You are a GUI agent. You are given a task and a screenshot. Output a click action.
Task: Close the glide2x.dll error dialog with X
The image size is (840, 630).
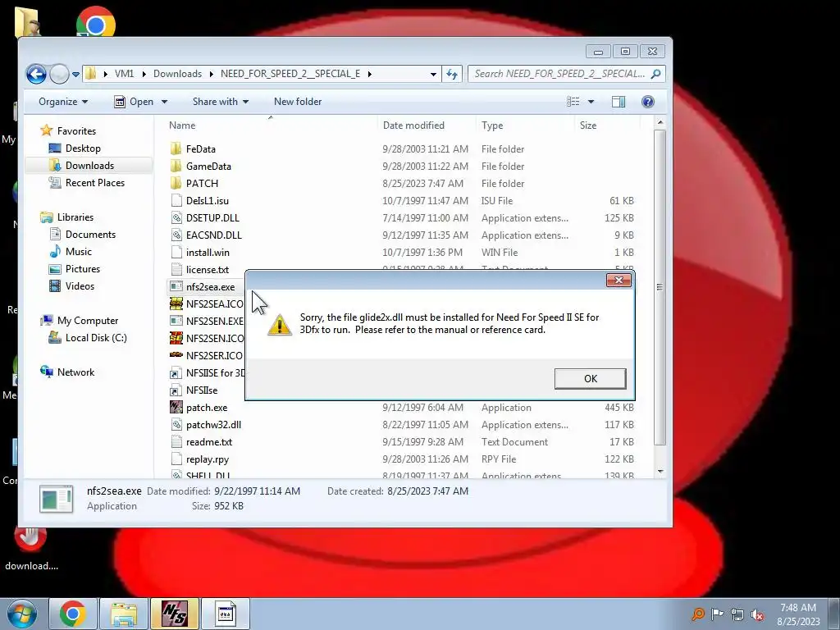[x=619, y=281]
